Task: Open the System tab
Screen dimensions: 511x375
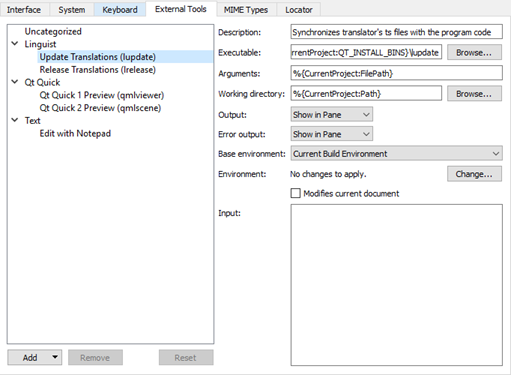Action: click(72, 10)
